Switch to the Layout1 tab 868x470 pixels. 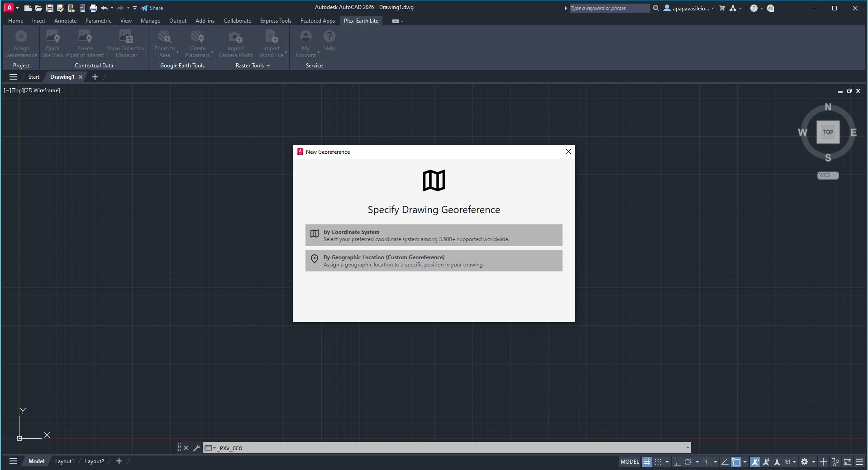coord(64,461)
